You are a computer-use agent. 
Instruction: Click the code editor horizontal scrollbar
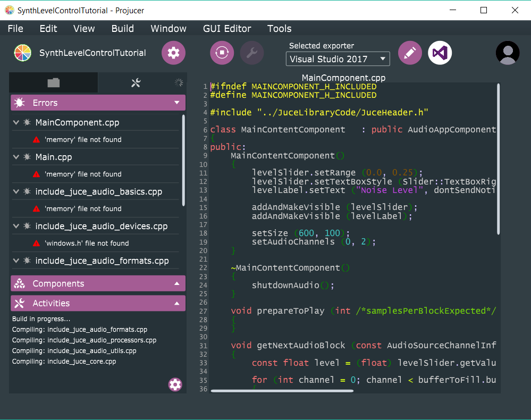click(282, 391)
